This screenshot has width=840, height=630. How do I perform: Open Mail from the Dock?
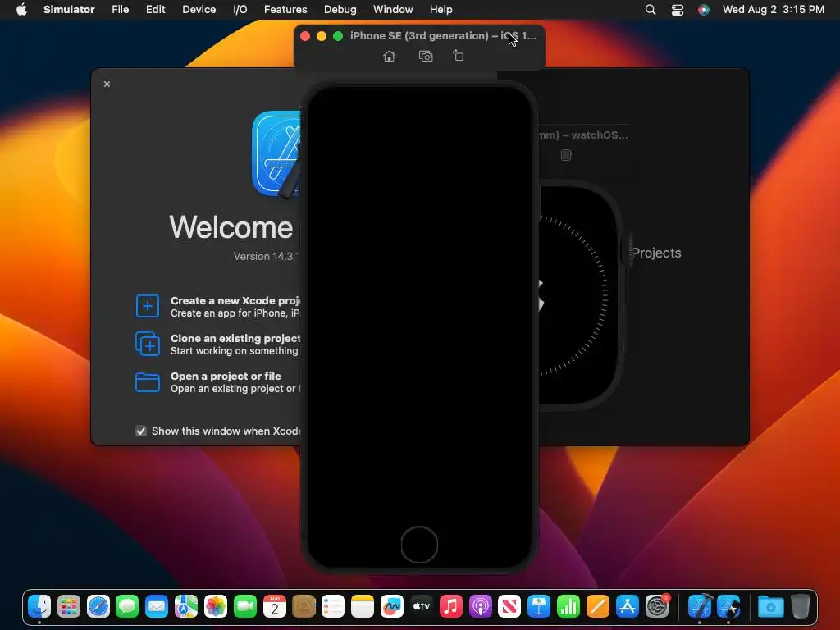pyautogui.click(x=157, y=606)
